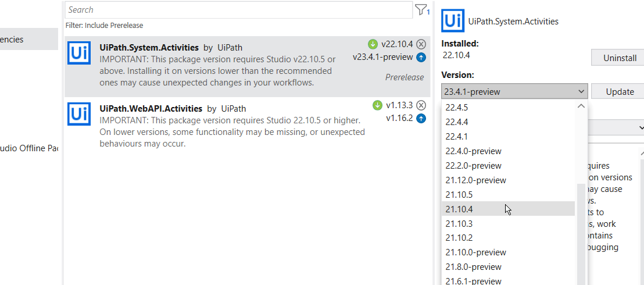
Task: Click UiPath.WebAPI.Activities package logo
Action: click(x=79, y=114)
